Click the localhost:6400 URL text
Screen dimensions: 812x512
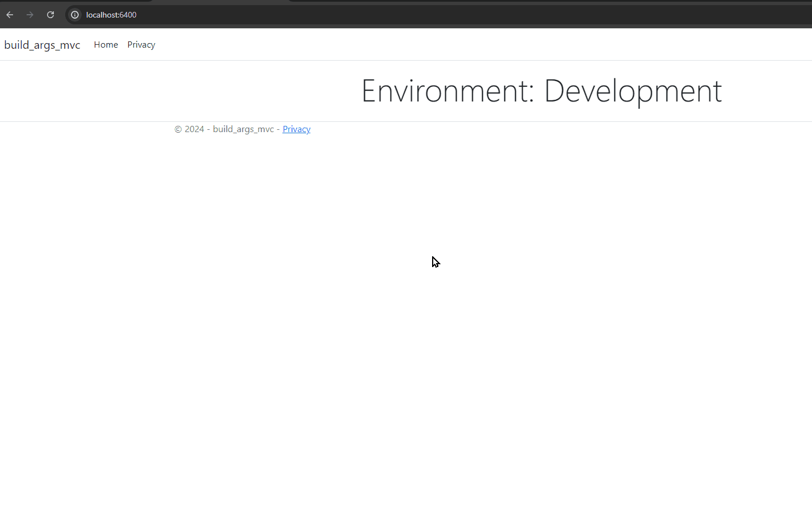tap(111, 15)
